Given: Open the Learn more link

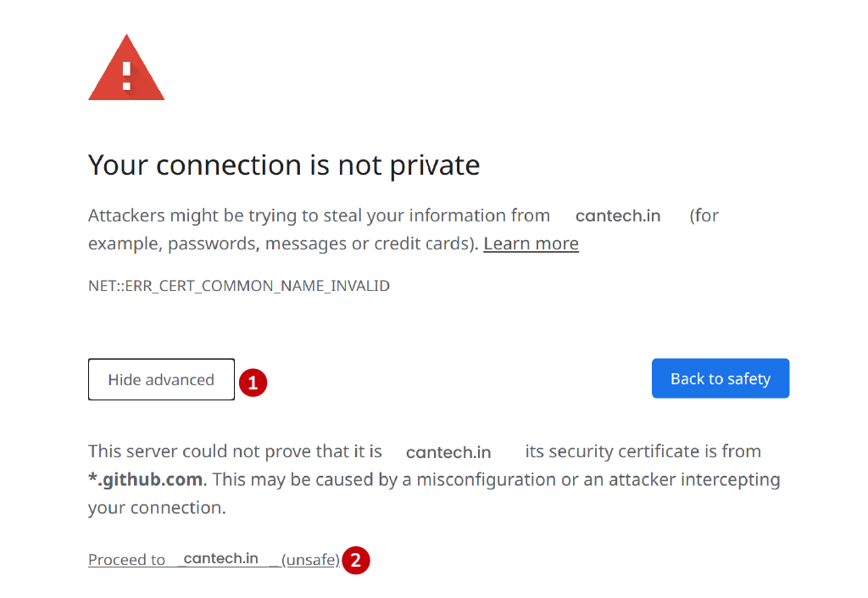Looking at the screenshot, I should (531, 243).
